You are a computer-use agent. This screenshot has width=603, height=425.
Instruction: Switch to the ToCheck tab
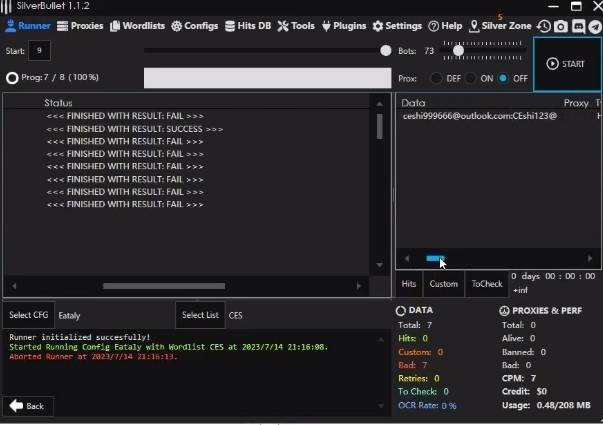[x=487, y=284]
